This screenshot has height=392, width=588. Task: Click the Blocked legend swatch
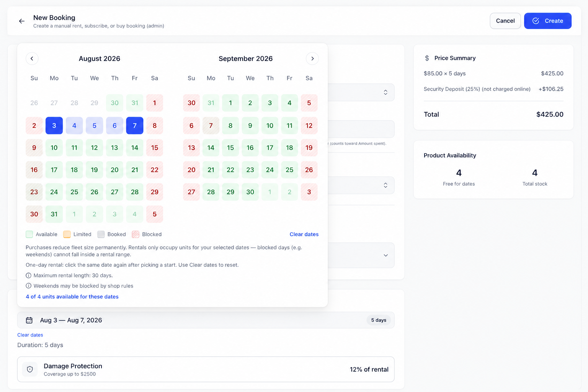click(x=136, y=234)
